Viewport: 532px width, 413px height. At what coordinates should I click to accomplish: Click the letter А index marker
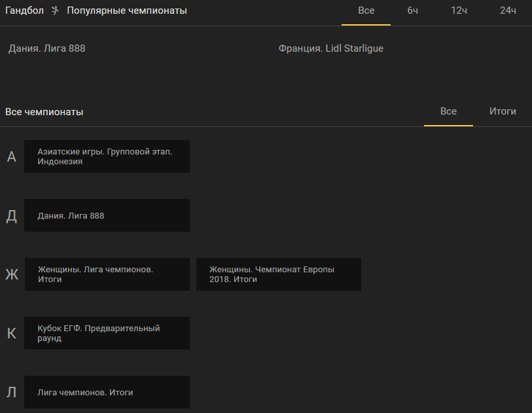point(12,157)
